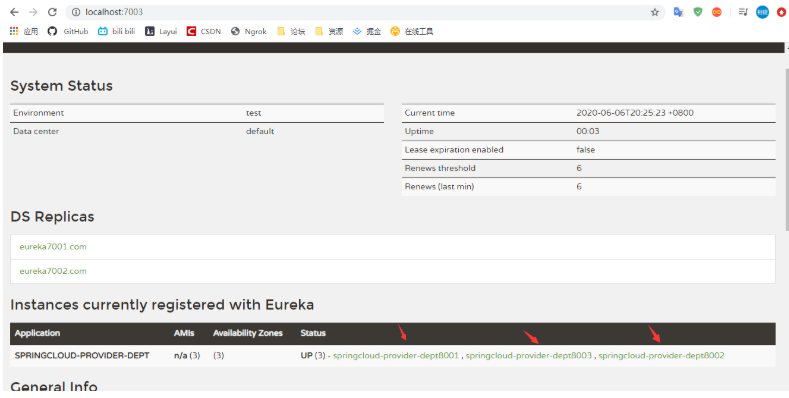
Task: Click the browser forward arrow
Action: coord(33,12)
